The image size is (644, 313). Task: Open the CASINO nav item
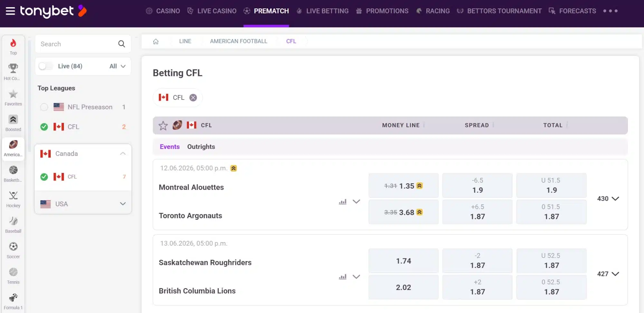163,11
